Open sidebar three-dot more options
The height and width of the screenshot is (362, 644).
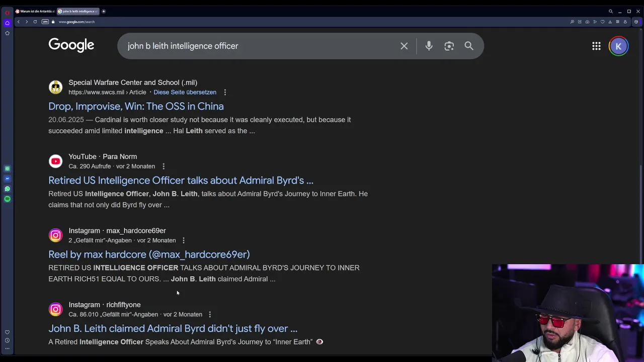click(7, 348)
